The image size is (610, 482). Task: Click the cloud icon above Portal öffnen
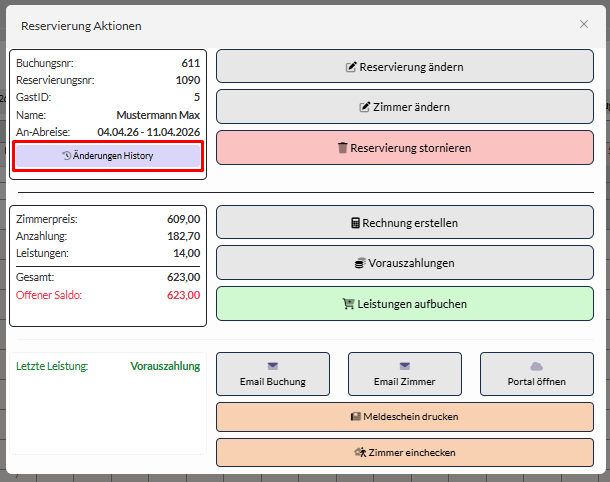(537, 366)
